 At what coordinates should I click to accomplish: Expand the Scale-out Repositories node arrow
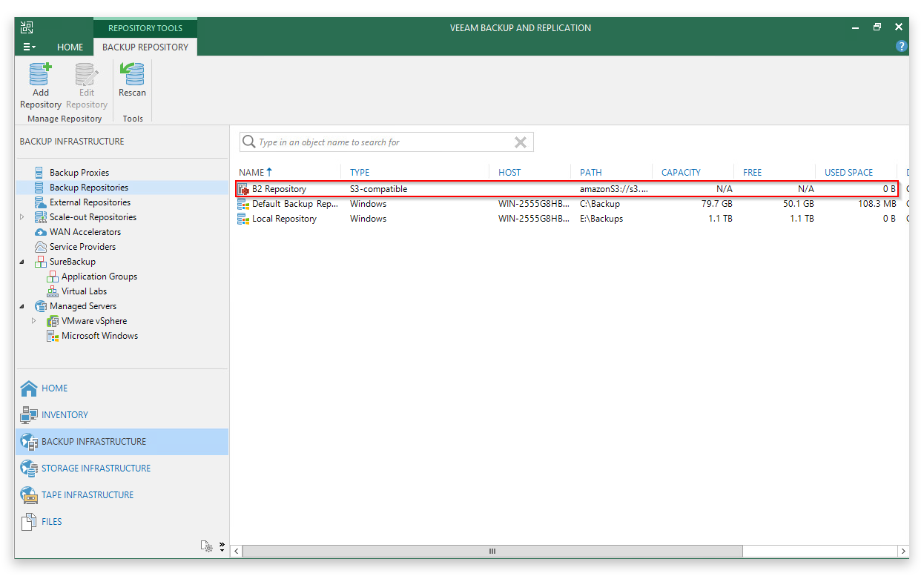click(x=22, y=217)
